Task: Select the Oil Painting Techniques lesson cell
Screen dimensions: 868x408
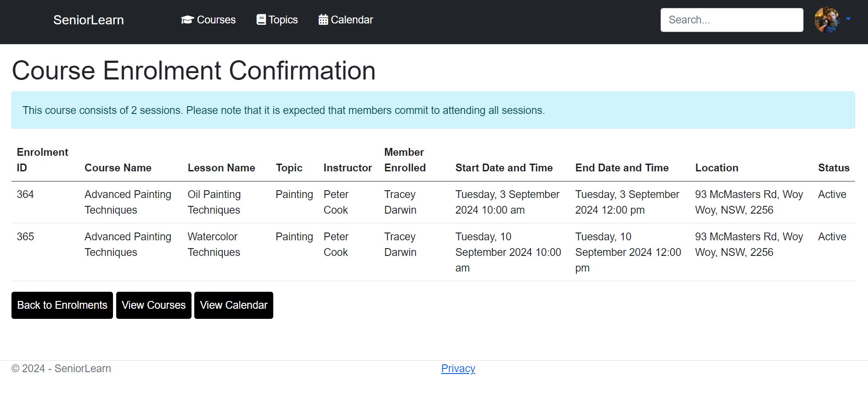Action: tap(214, 202)
